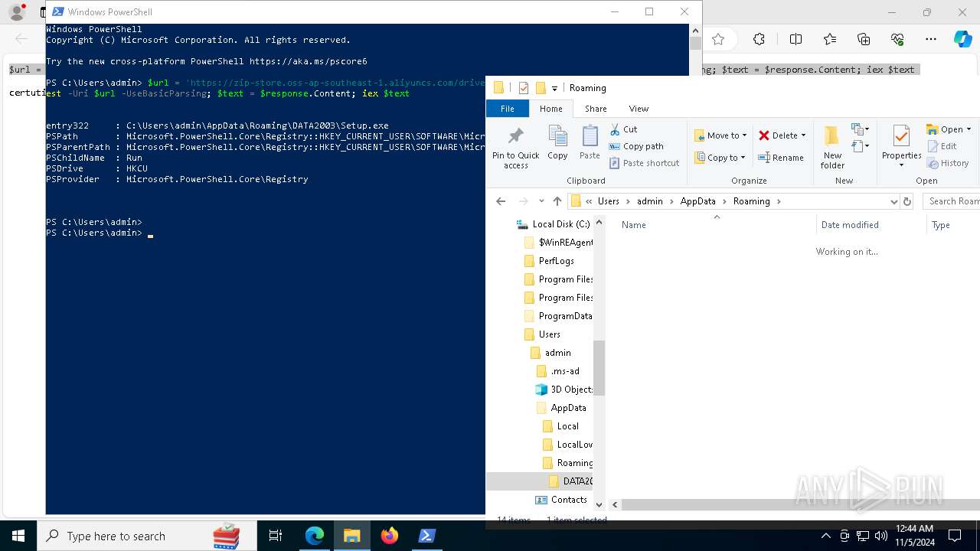This screenshot has height=551, width=980.
Task: Open Firefox from the taskbar
Action: click(390, 536)
